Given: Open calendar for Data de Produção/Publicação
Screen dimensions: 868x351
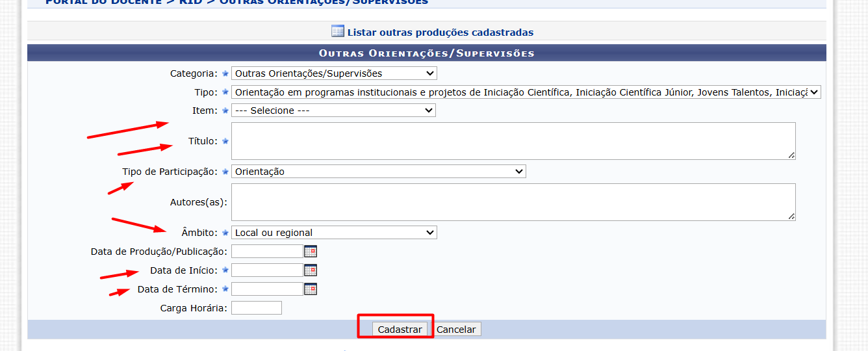Looking at the screenshot, I should (x=311, y=252).
